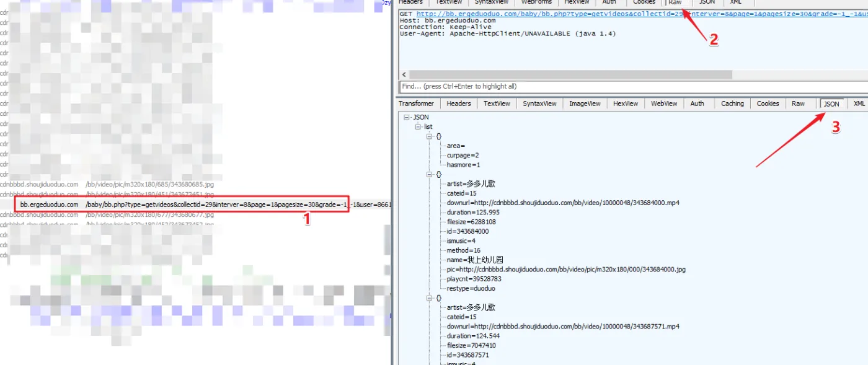Open the response XML tab
868x365 pixels.
click(x=859, y=103)
